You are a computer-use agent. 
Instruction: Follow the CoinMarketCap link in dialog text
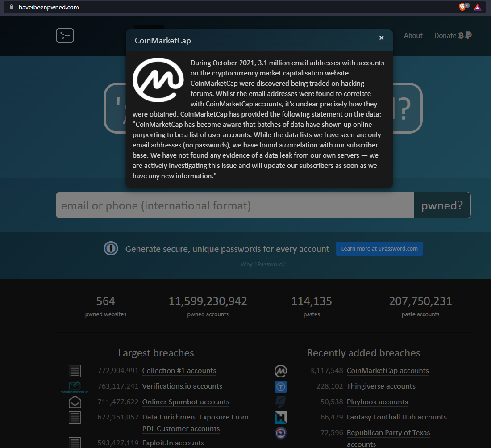pyautogui.click(x=214, y=84)
